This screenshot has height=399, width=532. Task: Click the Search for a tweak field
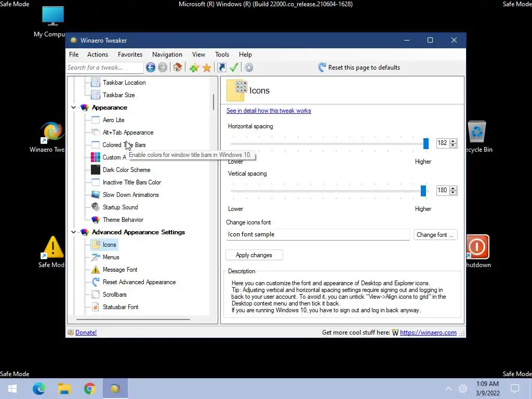click(105, 68)
